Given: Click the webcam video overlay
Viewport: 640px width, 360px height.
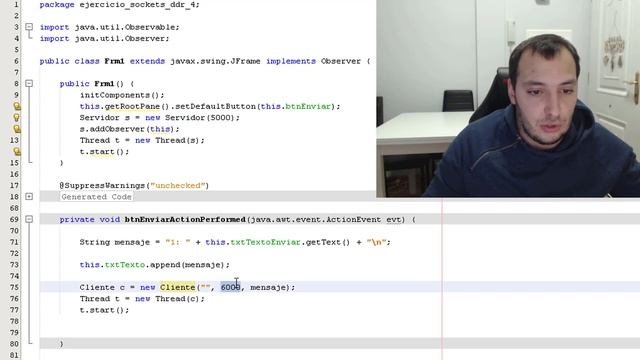Looking at the screenshot, I should click(x=508, y=98).
